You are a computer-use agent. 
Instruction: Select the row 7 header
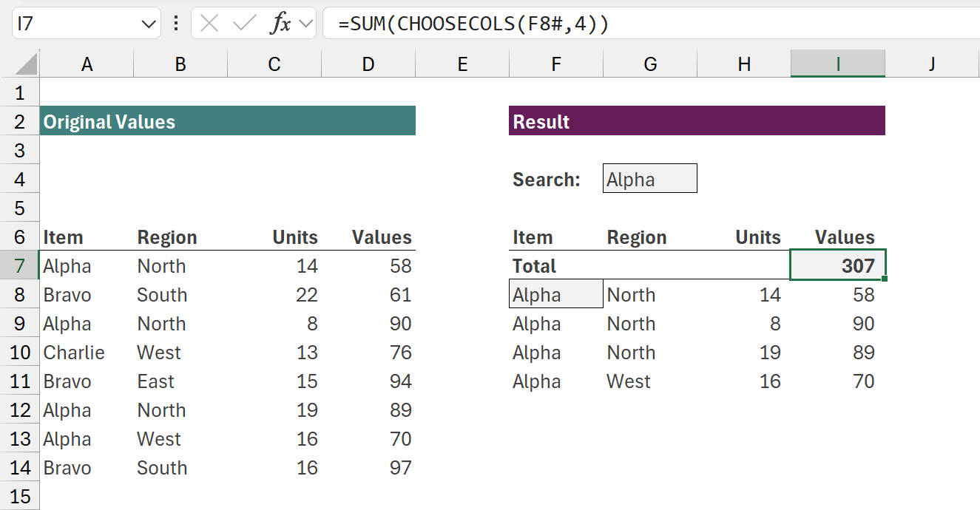pyautogui.click(x=19, y=266)
